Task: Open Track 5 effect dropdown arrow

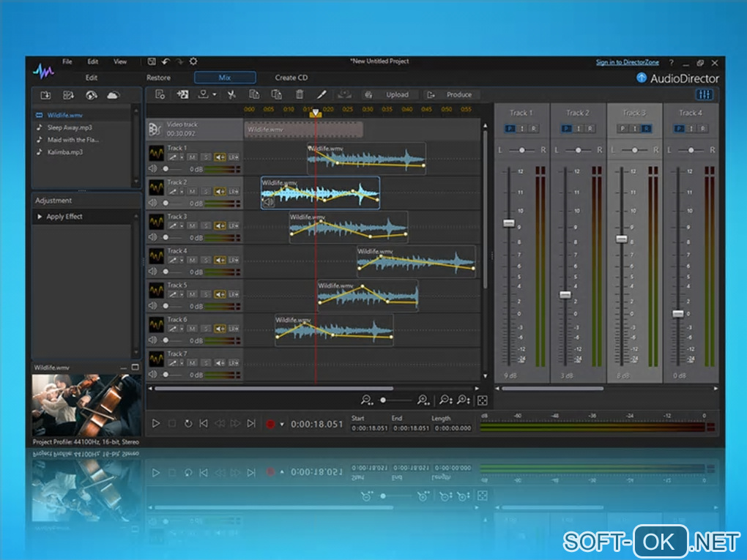Action: 182,294
